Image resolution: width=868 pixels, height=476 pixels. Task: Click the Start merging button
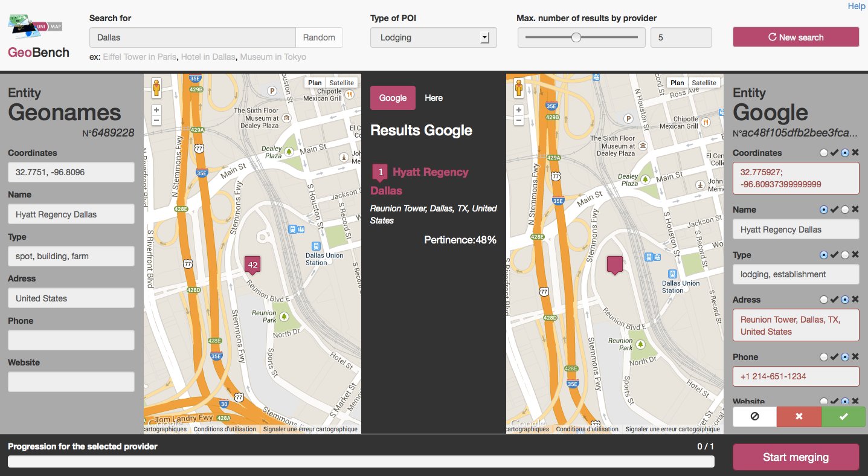(x=796, y=457)
